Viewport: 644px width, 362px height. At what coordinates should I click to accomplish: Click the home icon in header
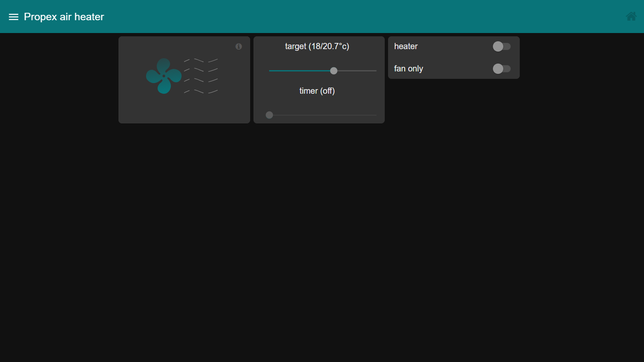(x=631, y=17)
